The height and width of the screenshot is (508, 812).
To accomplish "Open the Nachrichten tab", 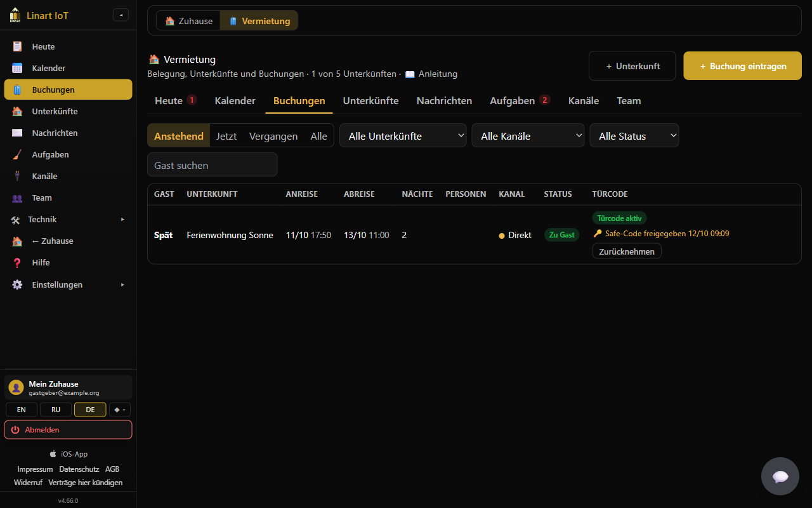I will 444,100.
